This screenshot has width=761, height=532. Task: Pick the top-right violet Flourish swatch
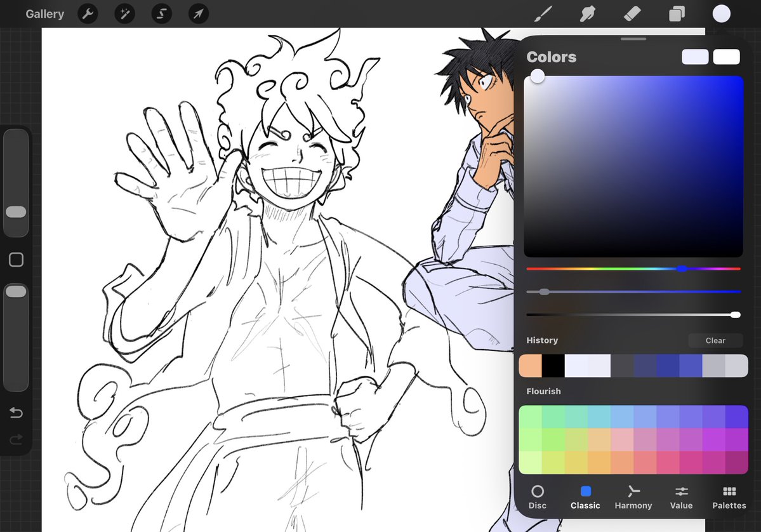click(737, 416)
